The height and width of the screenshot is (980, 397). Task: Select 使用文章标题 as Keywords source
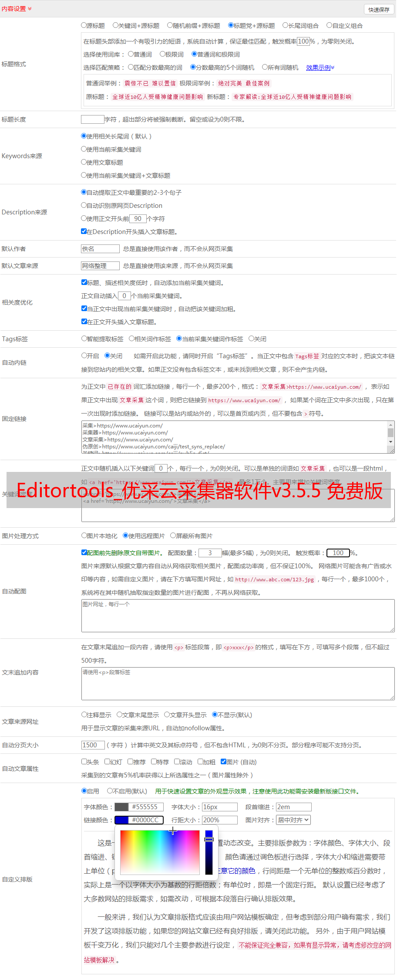tap(84, 162)
